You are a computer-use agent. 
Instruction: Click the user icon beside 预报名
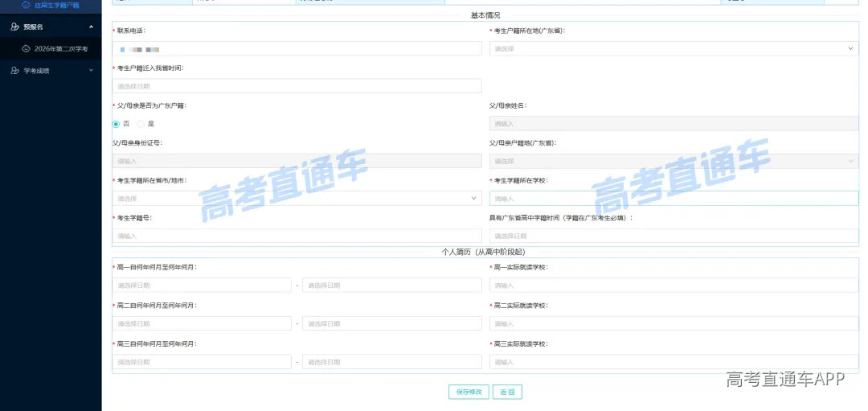click(x=15, y=27)
